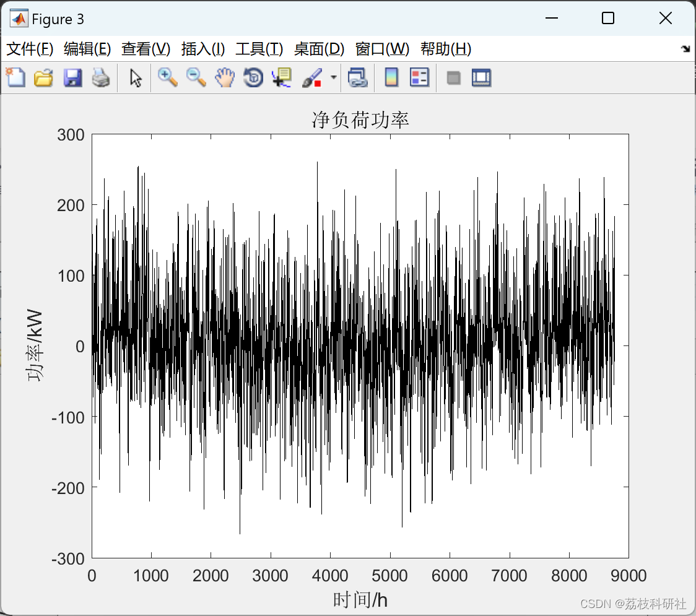Open the 窗口(W) menu
The height and width of the screenshot is (616, 696).
point(382,49)
